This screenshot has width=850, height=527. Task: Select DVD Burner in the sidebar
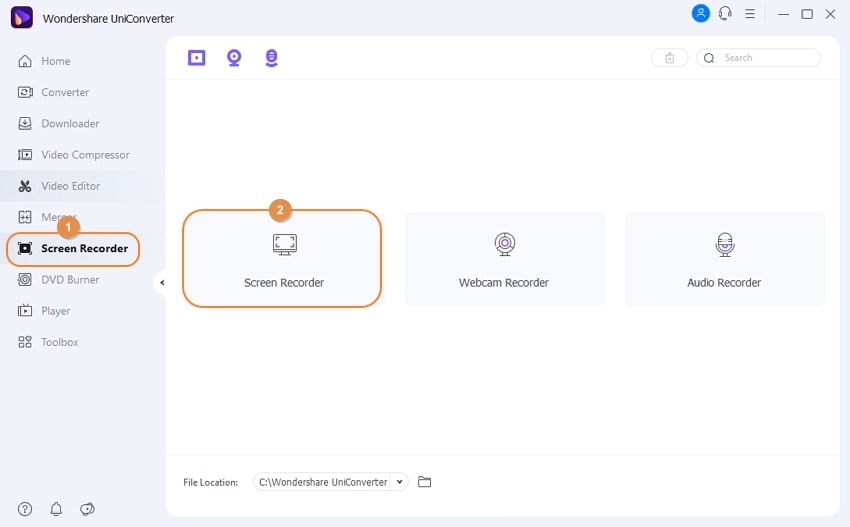click(x=70, y=280)
